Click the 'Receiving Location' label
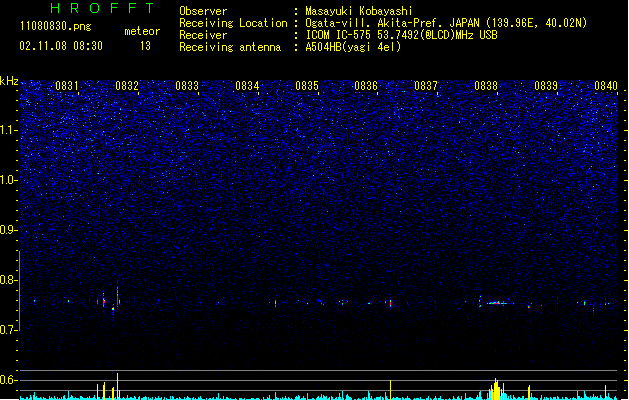The width and height of the screenshot is (629, 400). [233, 23]
